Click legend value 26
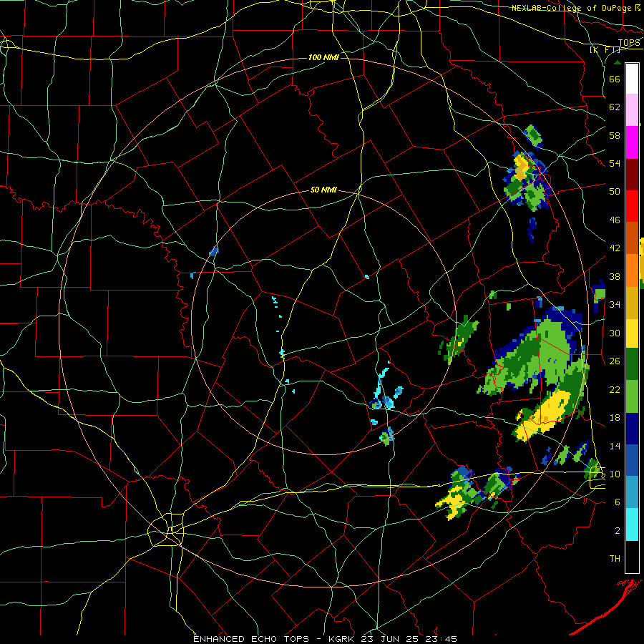644x644 pixels. [x=615, y=361]
